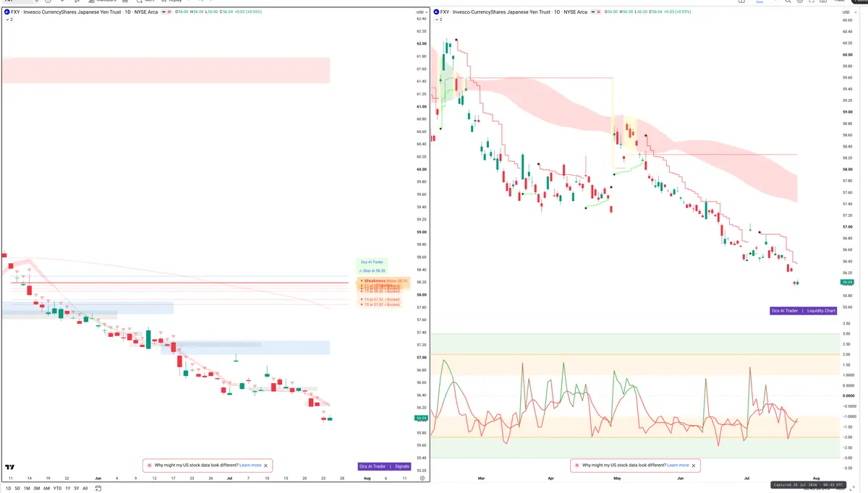Image resolution: width=868 pixels, height=493 pixels.
Task: Click the TradingView logo in left chart
Action: (10, 468)
